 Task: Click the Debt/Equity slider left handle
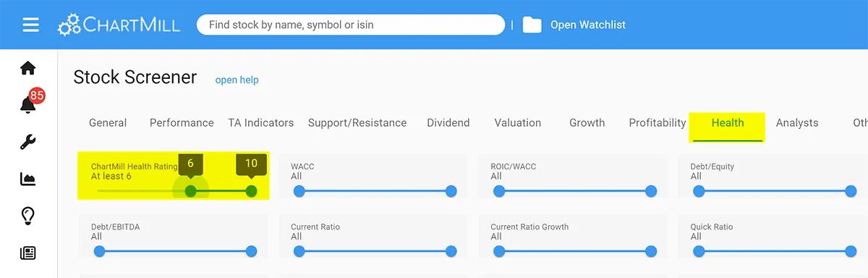(699, 191)
